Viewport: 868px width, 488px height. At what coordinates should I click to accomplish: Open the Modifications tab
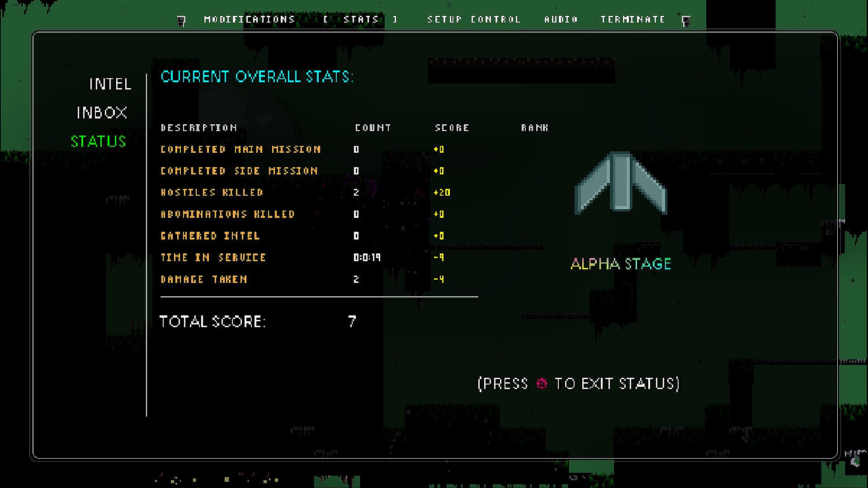[x=249, y=19]
